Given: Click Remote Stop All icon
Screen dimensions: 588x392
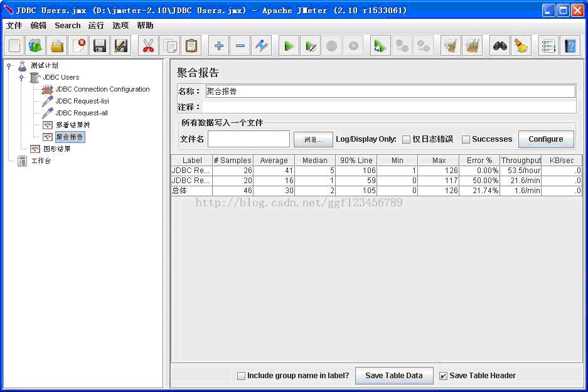Looking at the screenshot, I should pyautogui.click(x=402, y=46).
